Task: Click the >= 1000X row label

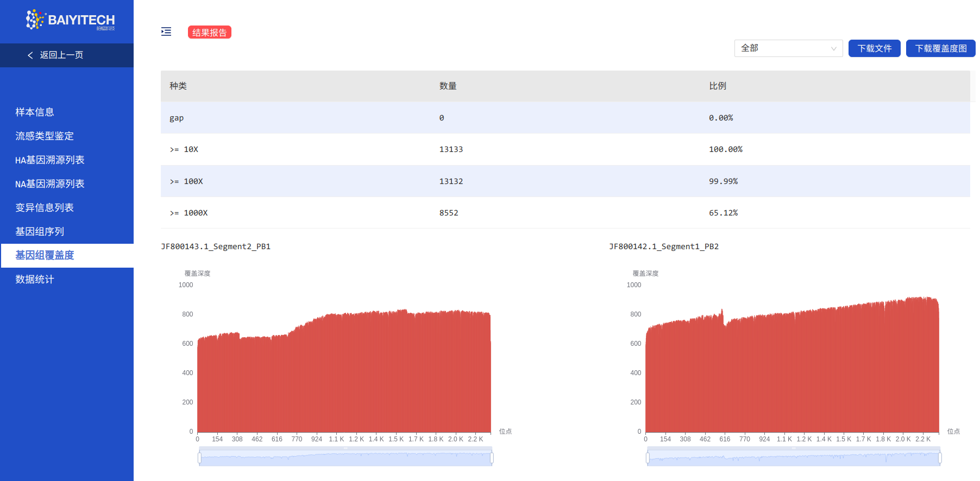Action: point(189,213)
